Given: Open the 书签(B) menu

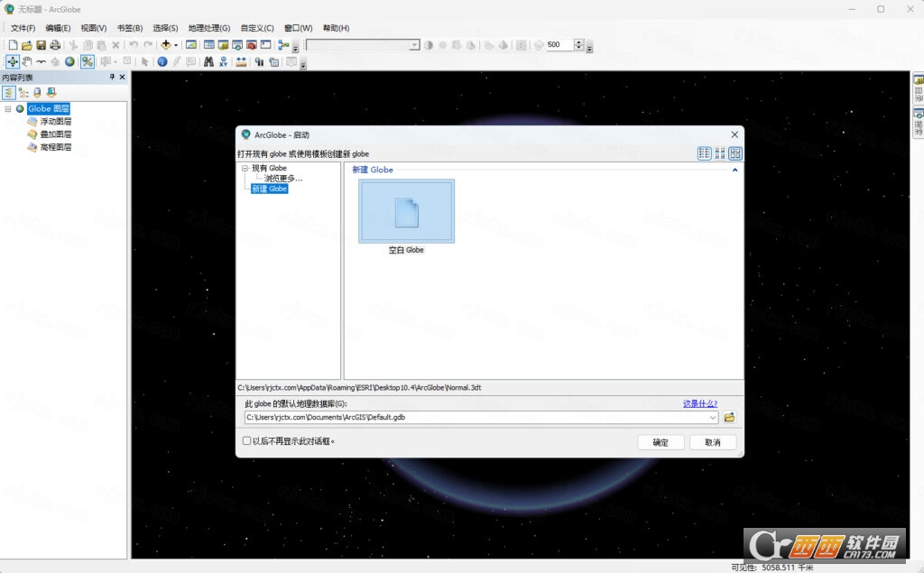Looking at the screenshot, I should click(x=130, y=28).
